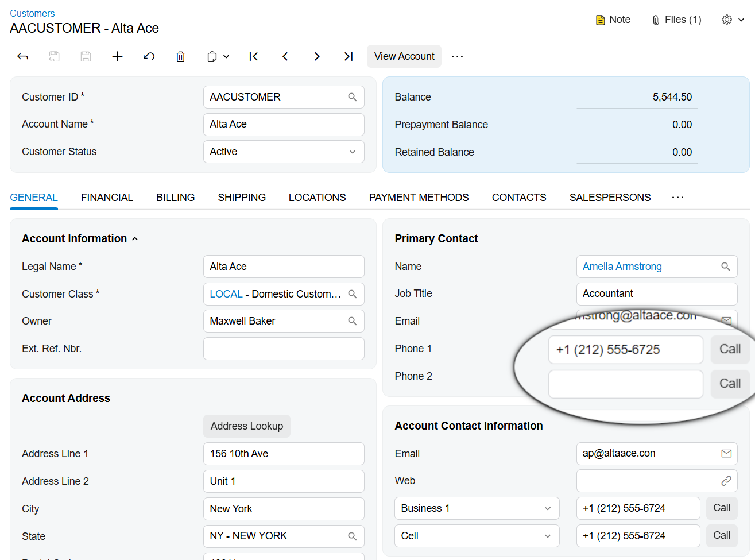This screenshot has width=755, height=560.
Task: Switch to the CONTACTS tab
Action: (519, 198)
